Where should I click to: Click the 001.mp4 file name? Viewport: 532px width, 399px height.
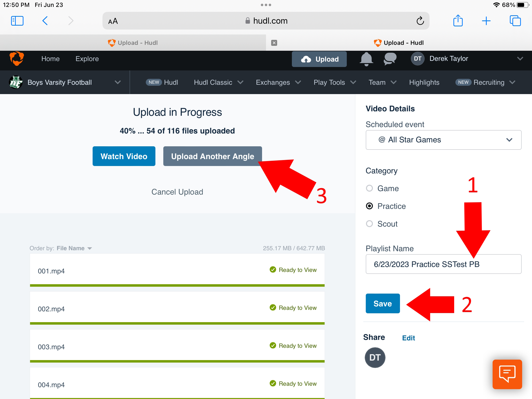click(x=51, y=271)
